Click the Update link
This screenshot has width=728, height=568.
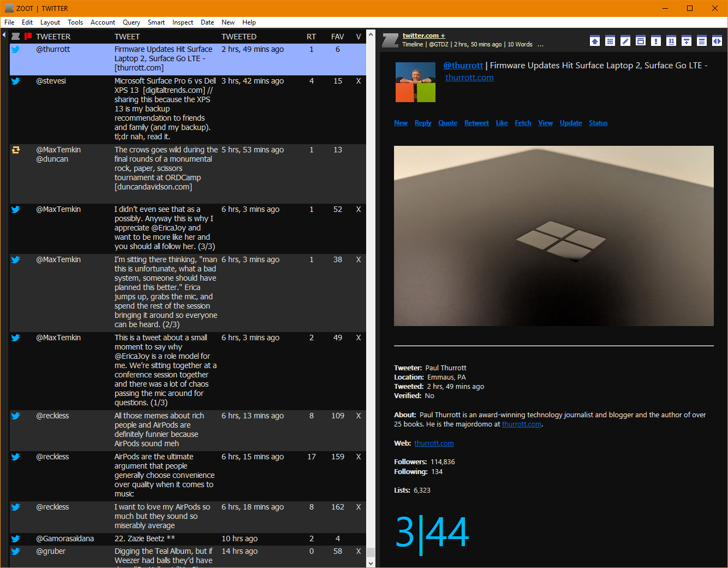571,123
